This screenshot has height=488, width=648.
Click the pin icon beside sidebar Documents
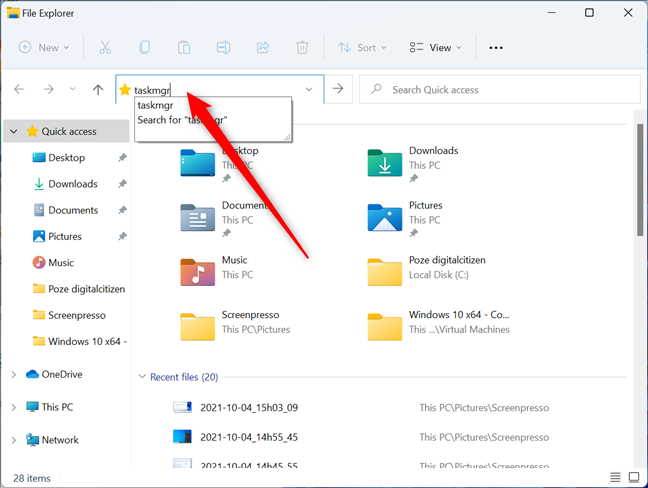(x=122, y=210)
